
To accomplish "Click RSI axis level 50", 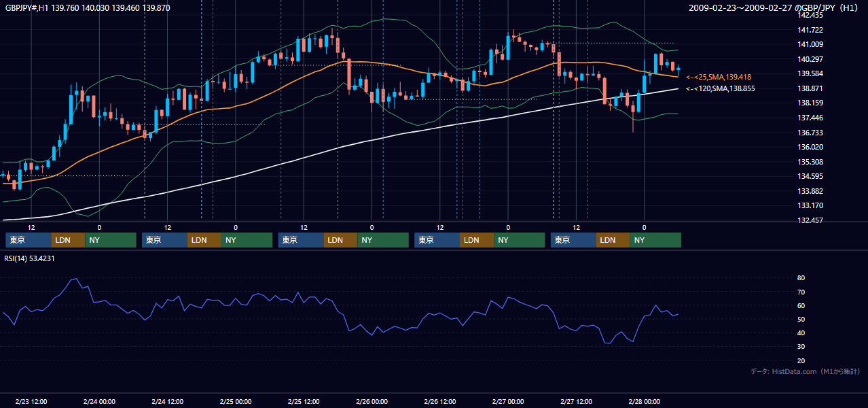I will 801,319.
